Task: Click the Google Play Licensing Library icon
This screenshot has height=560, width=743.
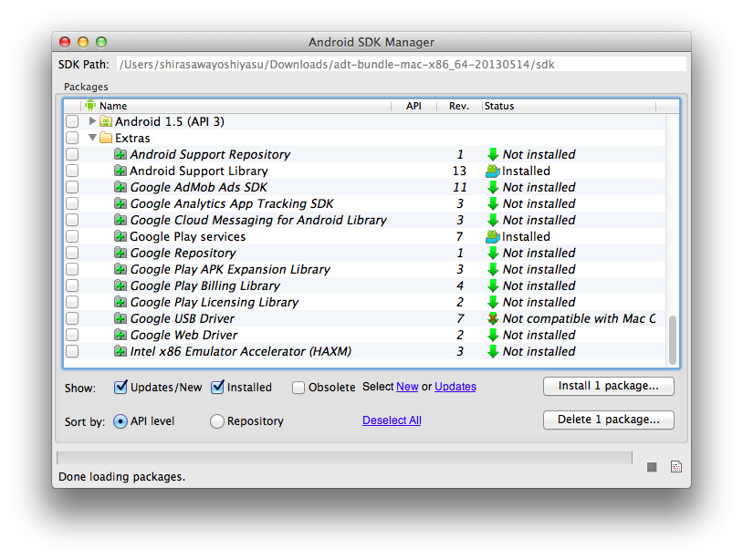Action: tap(120, 302)
